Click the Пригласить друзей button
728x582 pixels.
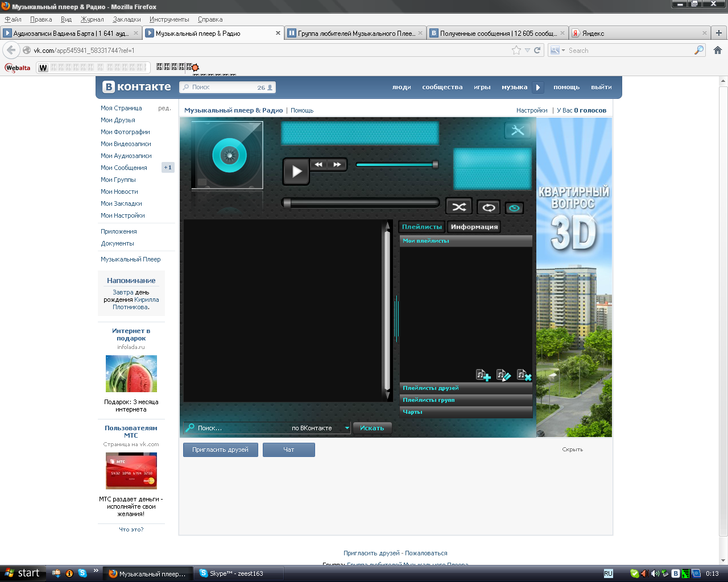pos(221,450)
